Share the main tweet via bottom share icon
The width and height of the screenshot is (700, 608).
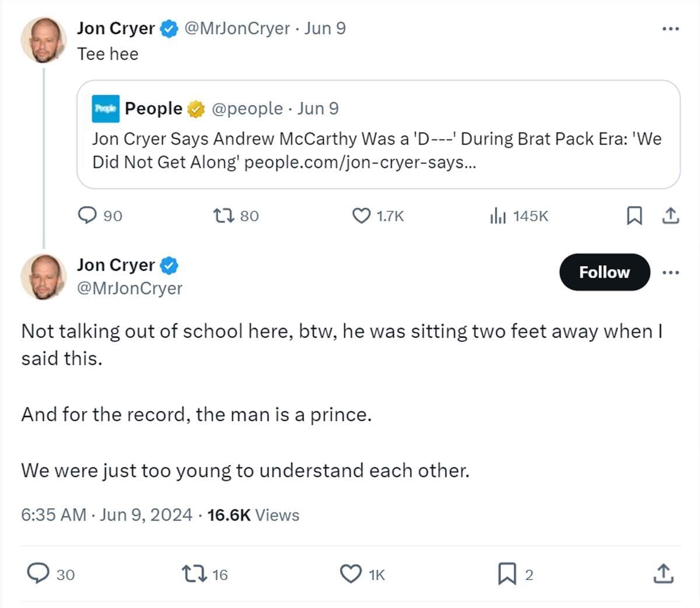[663, 574]
